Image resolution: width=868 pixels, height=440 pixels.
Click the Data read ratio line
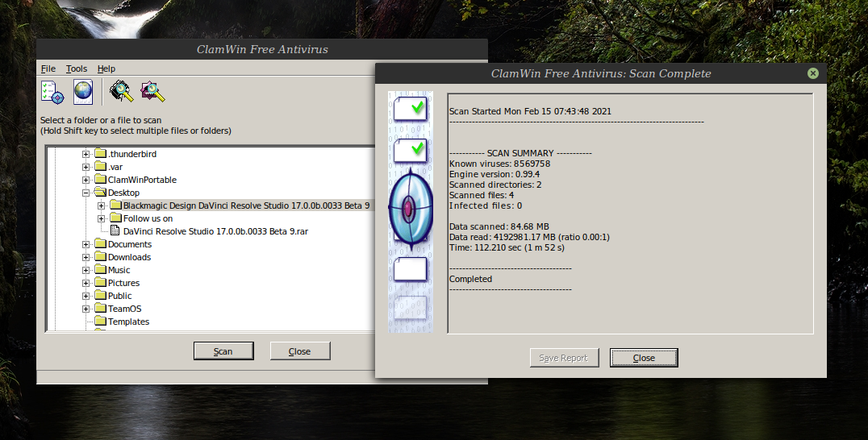click(x=529, y=237)
